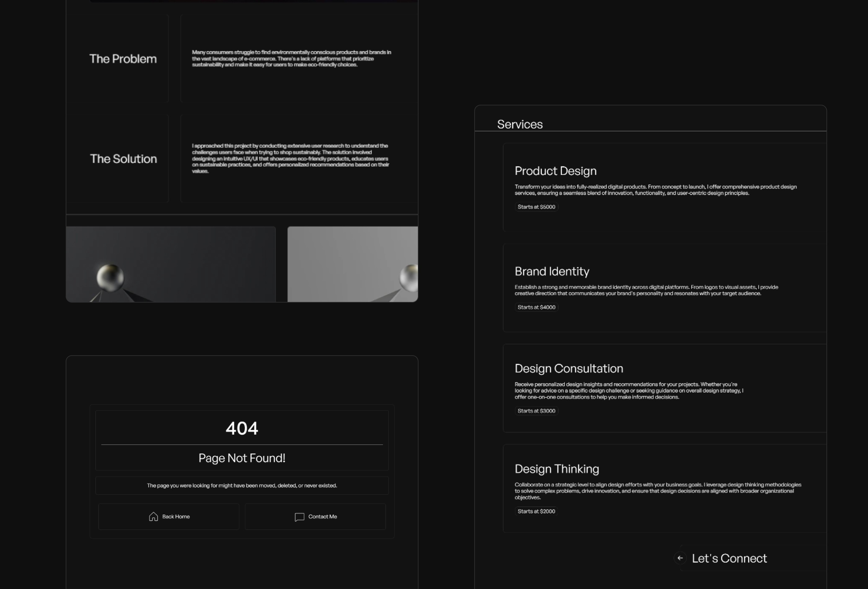Expand the Brand Identity pricing tag

pyautogui.click(x=536, y=307)
